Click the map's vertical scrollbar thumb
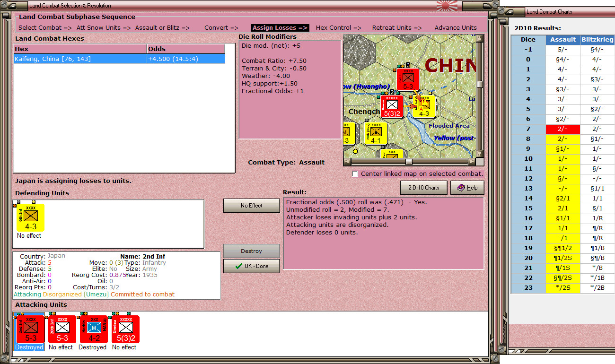 (x=480, y=85)
